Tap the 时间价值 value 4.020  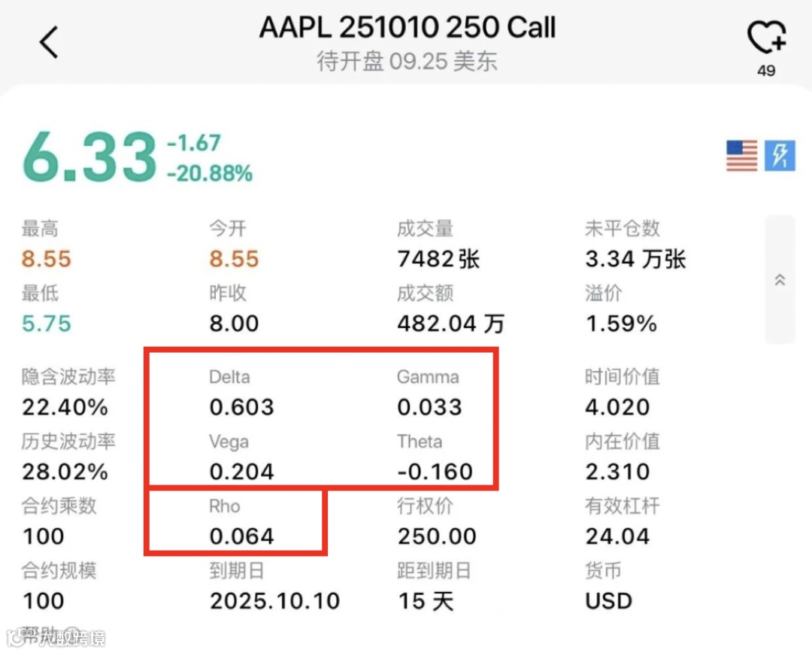pos(617,407)
